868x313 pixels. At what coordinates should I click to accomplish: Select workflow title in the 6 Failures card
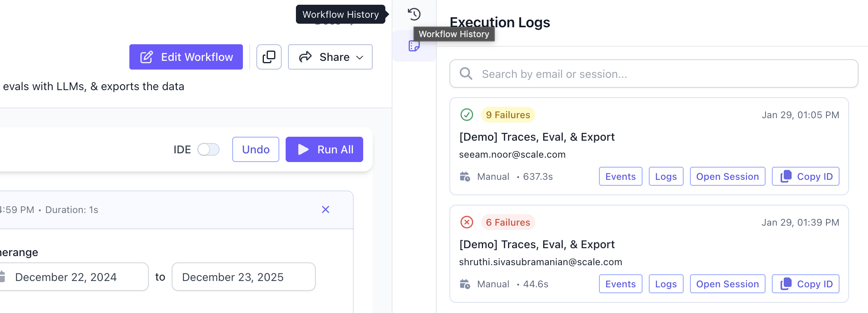point(537,244)
